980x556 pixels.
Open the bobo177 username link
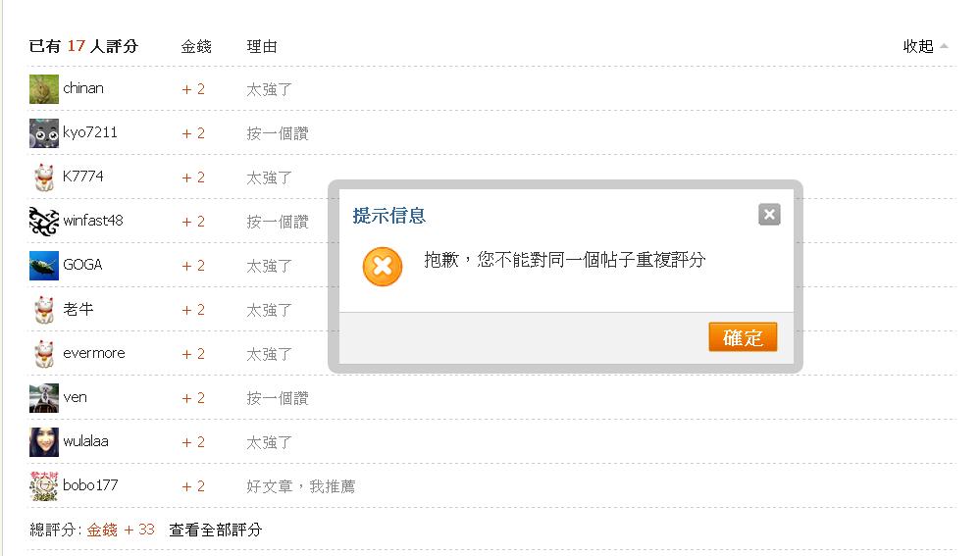pyautogui.click(x=90, y=485)
